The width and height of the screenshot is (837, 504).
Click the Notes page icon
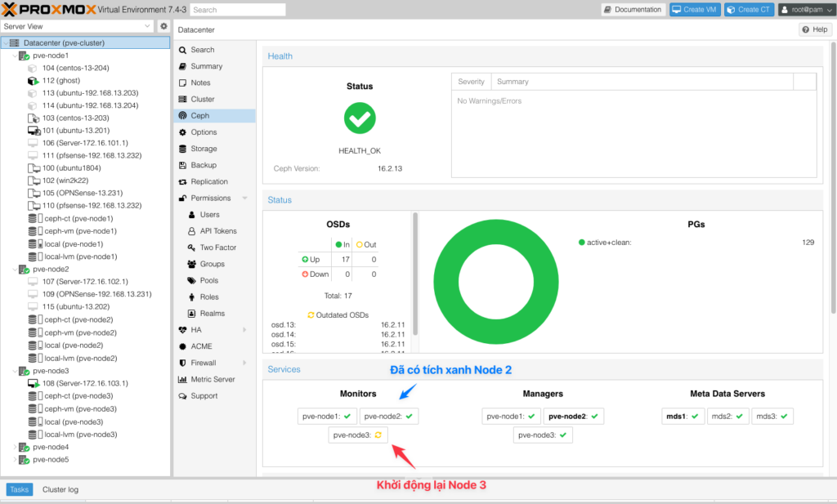[182, 83]
